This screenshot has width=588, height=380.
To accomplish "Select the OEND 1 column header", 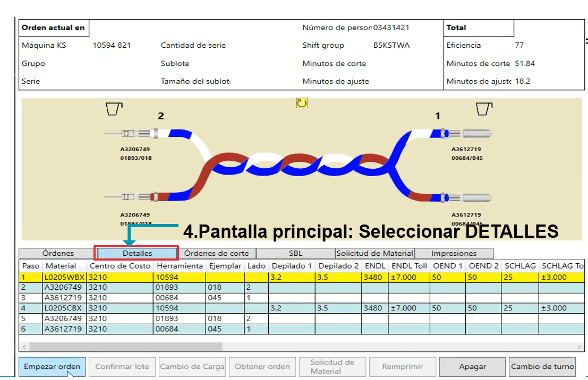I will [448, 266].
